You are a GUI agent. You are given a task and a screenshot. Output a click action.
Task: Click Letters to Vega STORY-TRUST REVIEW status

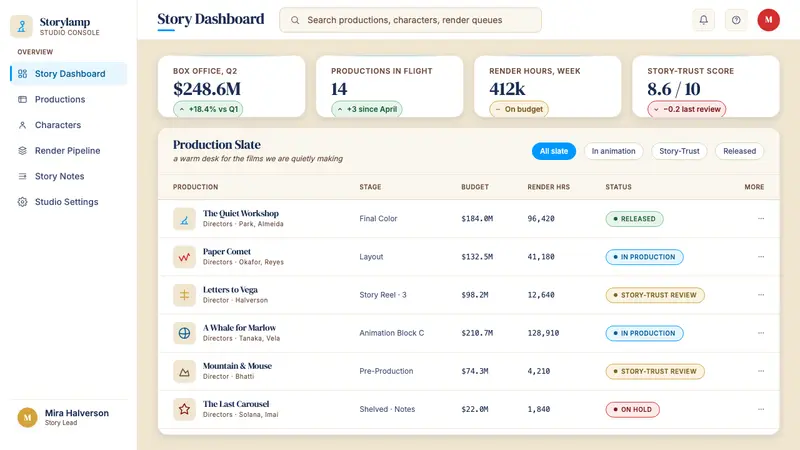pos(655,295)
